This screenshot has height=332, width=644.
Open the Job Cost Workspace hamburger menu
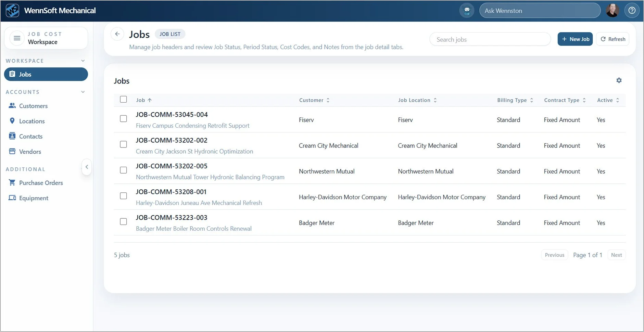(17, 38)
